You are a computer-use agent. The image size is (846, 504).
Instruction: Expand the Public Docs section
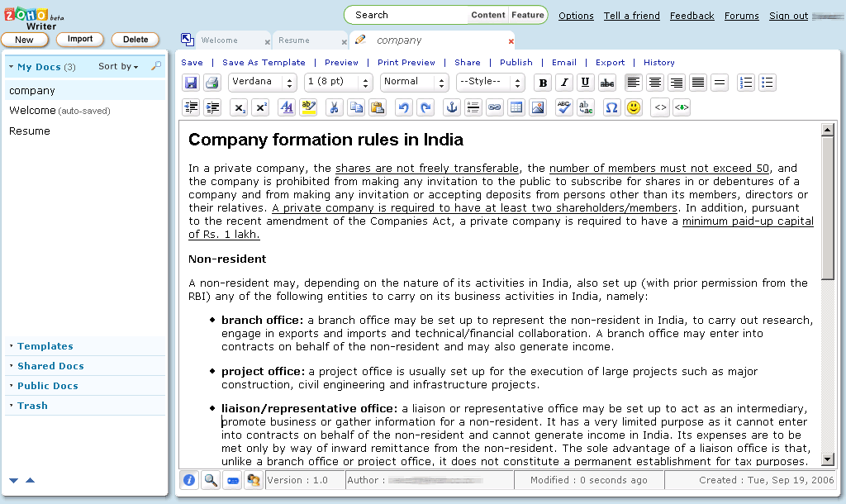click(47, 386)
